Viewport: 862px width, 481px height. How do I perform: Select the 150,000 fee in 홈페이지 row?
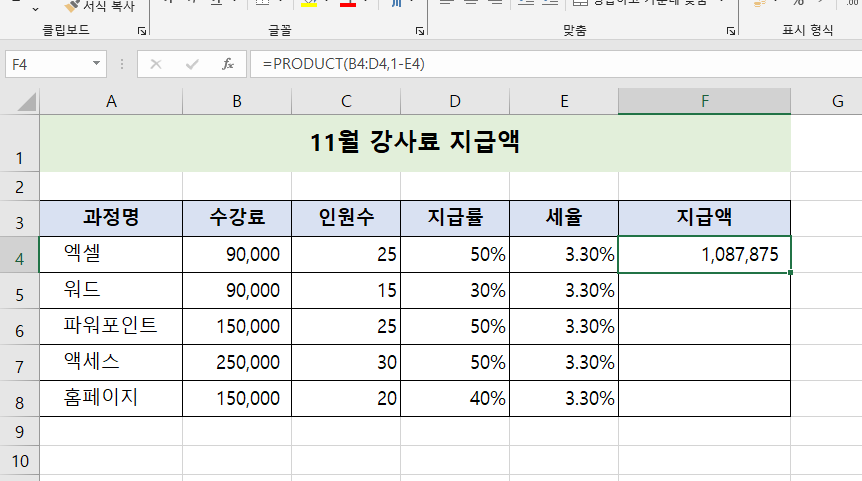pyautogui.click(x=237, y=399)
